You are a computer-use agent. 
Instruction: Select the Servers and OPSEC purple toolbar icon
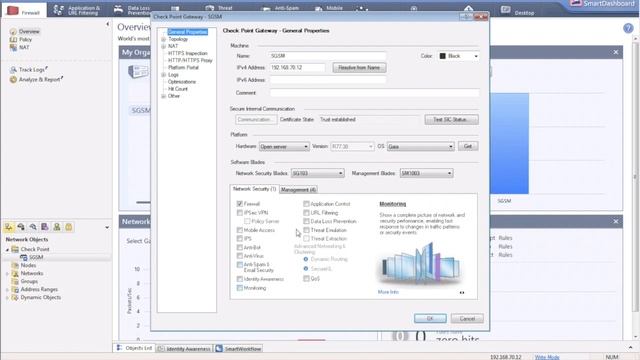(45, 227)
